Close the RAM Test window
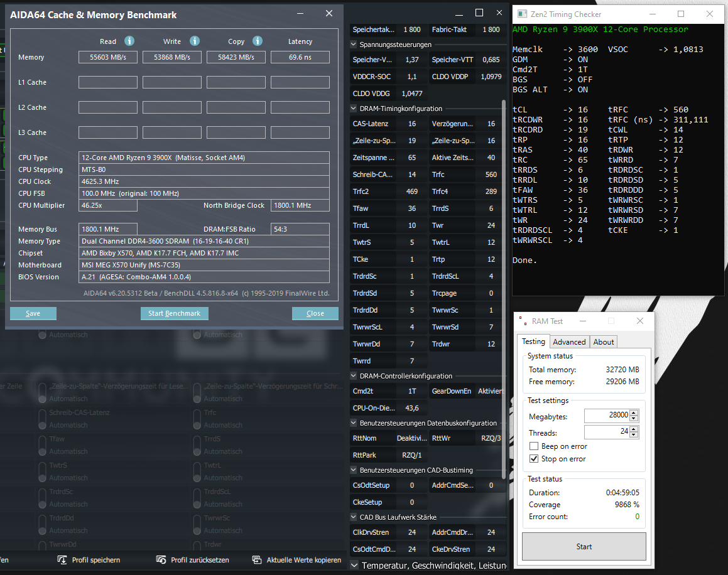 coord(640,321)
